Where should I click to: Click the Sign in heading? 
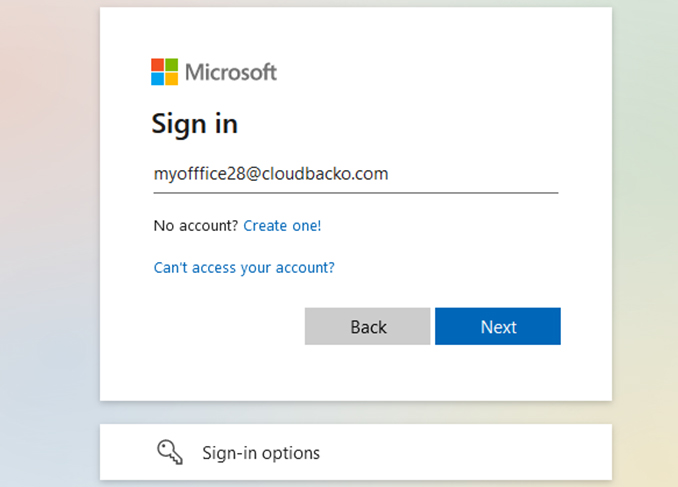point(195,124)
